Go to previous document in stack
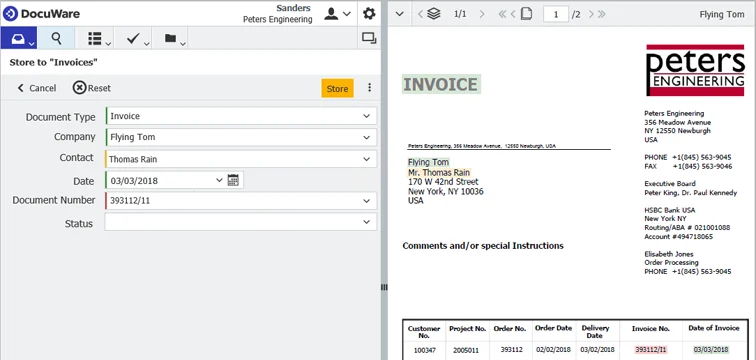The height and width of the screenshot is (360, 756). (420, 14)
